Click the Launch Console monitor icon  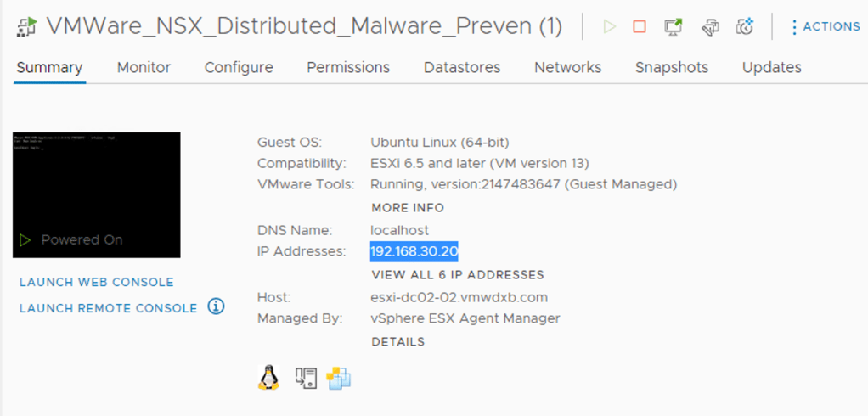pyautogui.click(x=674, y=27)
